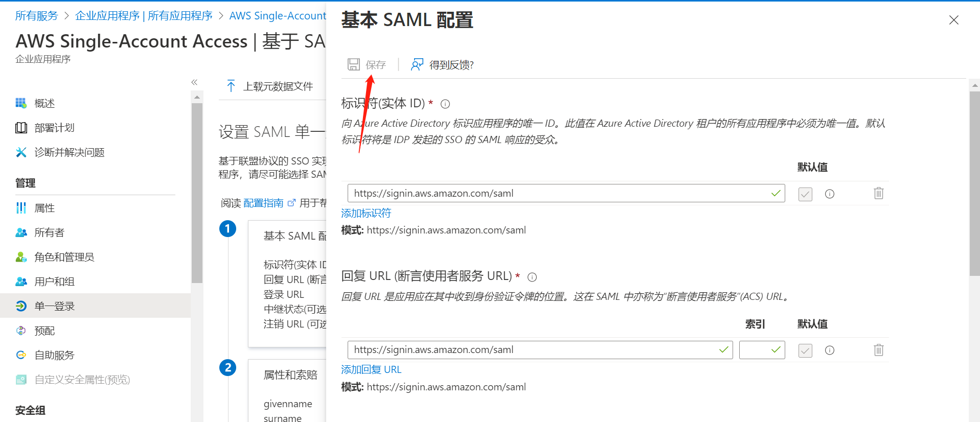Click the 自定义安全属性 icon

tap(21, 380)
